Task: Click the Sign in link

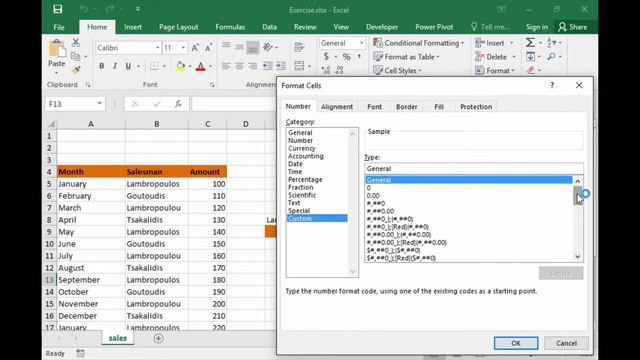Action: pos(537,27)
